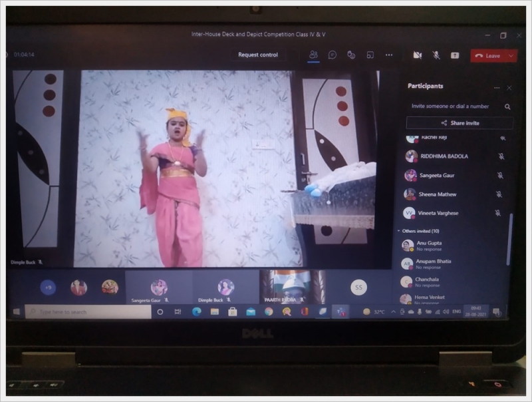Click the search magnifier in Participants panel
The height and width of the screenshot is (402, 532).
[507, 106]
